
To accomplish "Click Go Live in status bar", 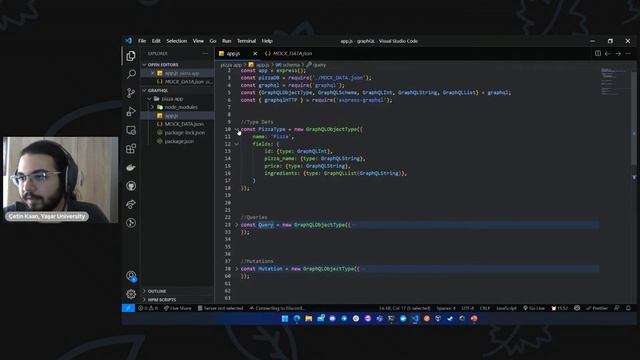I will 534,308.
